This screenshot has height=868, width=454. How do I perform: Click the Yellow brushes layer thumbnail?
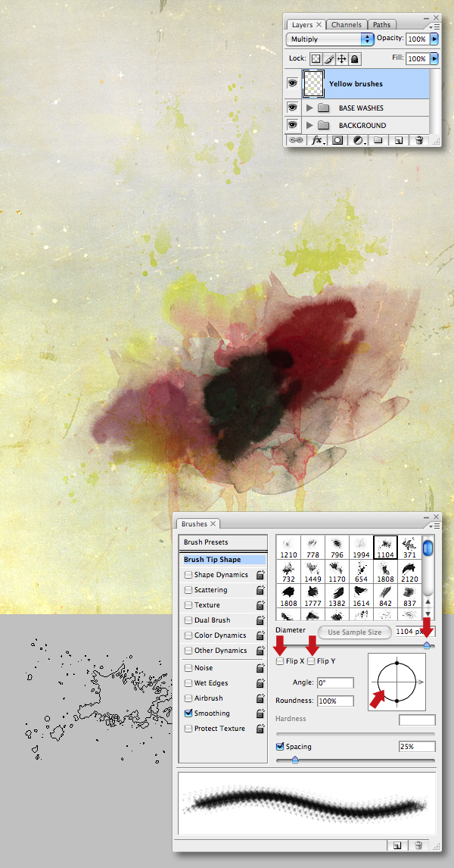coord(313,83)
